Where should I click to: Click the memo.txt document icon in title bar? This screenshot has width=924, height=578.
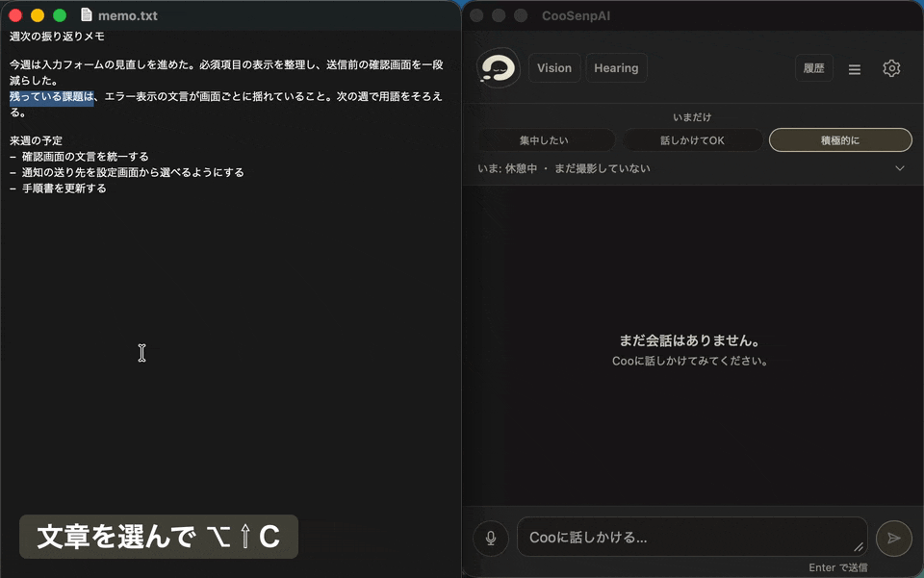tap(87, 15)
